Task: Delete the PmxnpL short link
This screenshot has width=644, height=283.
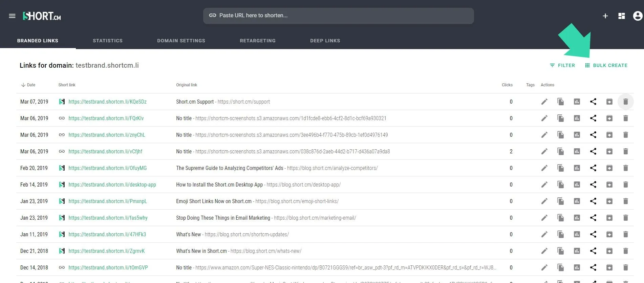Action: coord(626,201)
